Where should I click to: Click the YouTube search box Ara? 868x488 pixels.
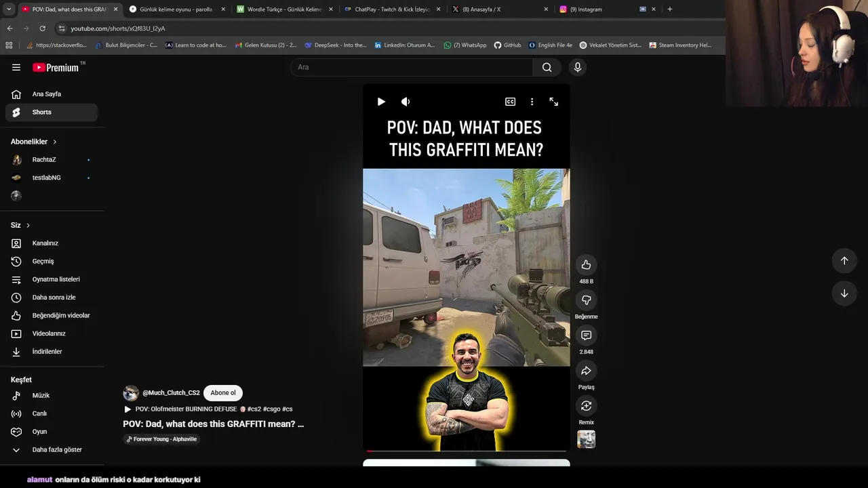pyautogui.click(x=412, y=67)
